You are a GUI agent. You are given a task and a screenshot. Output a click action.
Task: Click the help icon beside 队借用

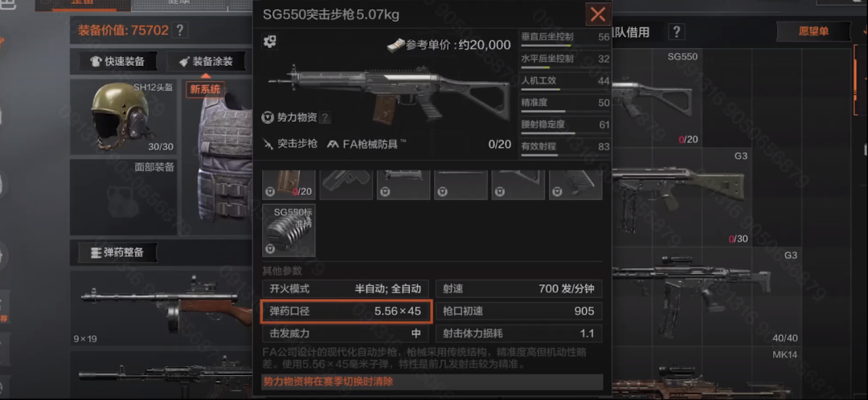coord(678,31)
